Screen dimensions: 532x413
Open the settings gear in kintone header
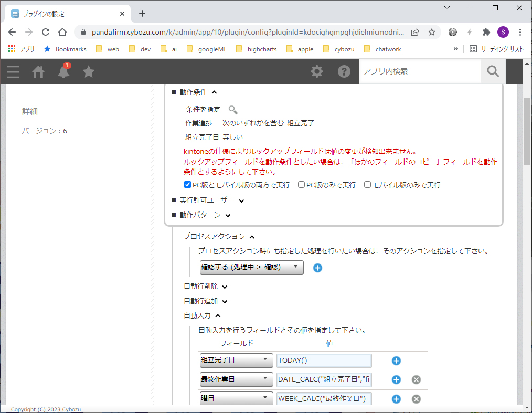[317, 71]
